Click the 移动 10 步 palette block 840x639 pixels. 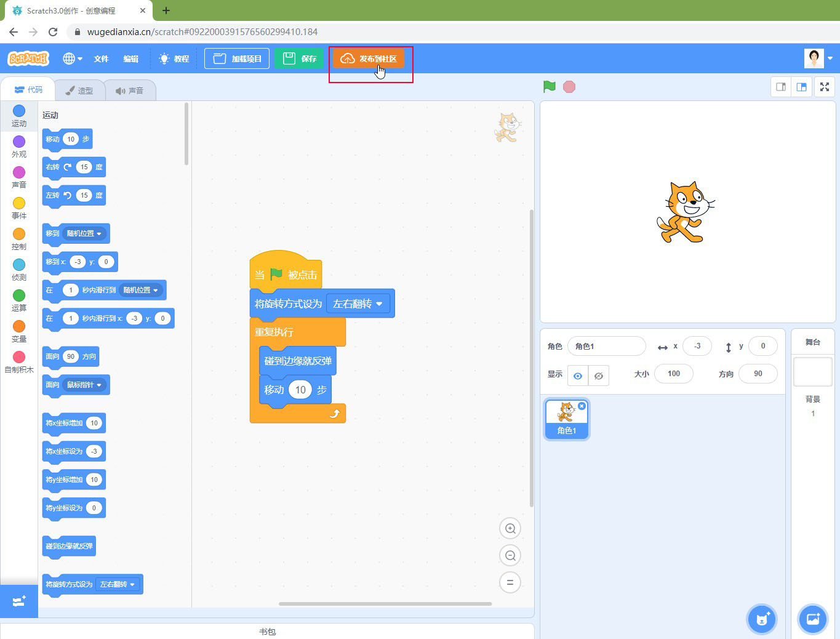(x=68, y=139)
